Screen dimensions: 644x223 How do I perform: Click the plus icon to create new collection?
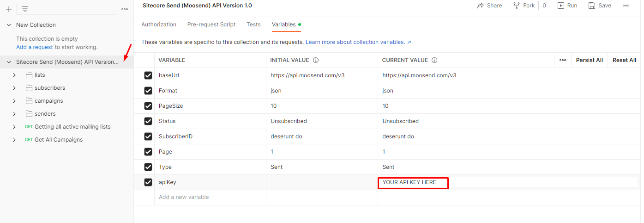click(x=8, y=9)
